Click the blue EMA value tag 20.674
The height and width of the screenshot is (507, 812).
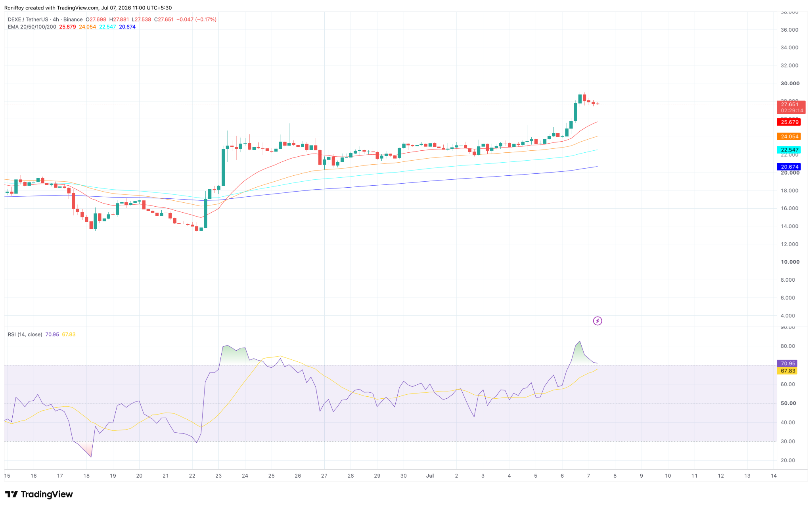[789, 167]
